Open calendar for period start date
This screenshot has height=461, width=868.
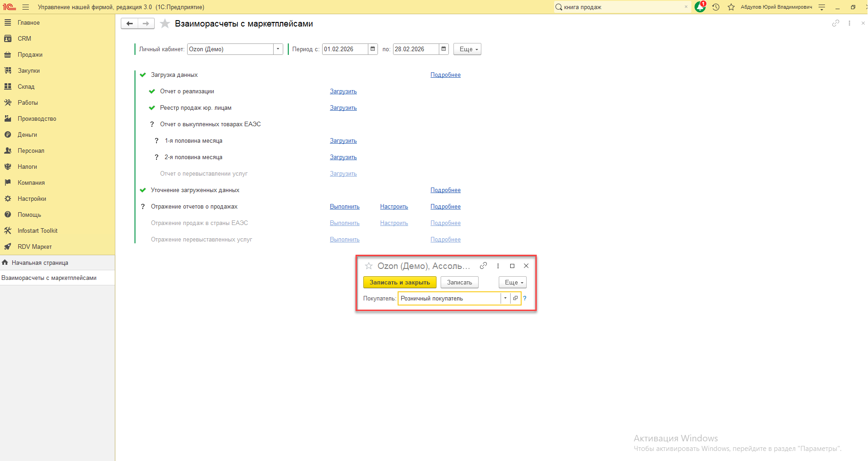tap(373, 49)
